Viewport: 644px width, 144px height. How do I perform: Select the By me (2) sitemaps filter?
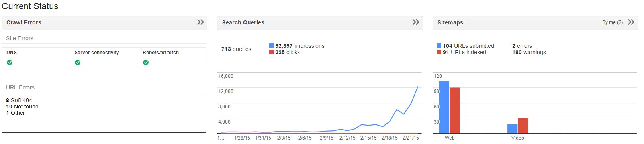point(613,22)
